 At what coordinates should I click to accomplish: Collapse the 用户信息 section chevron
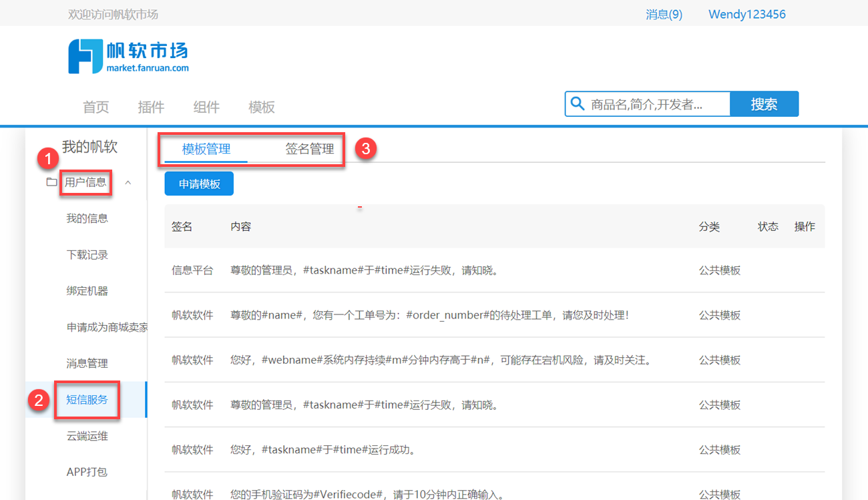(x=128, y=182)
